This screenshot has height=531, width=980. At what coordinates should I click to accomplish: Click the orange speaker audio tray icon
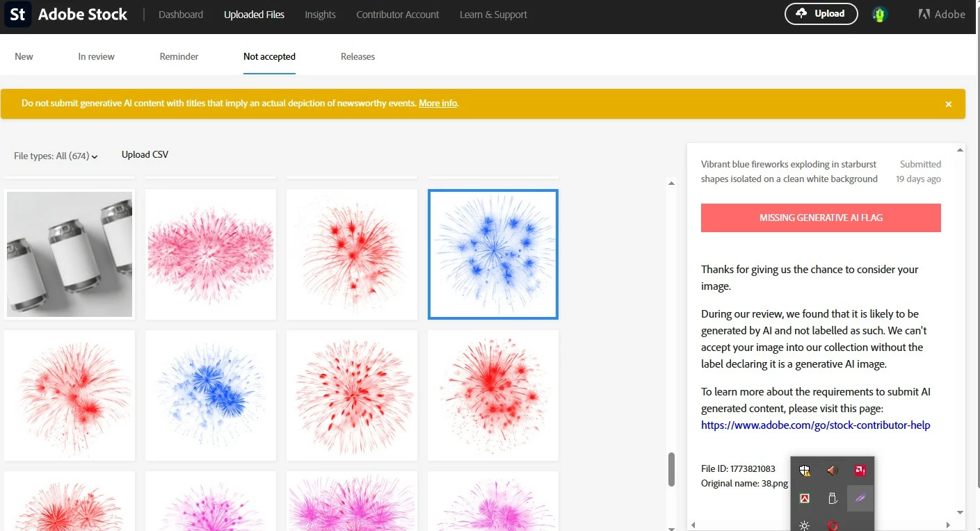coord(833,471)
